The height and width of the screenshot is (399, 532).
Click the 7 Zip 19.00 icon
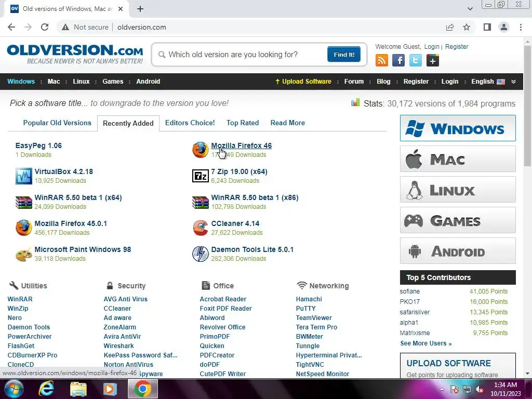point(201,176)
